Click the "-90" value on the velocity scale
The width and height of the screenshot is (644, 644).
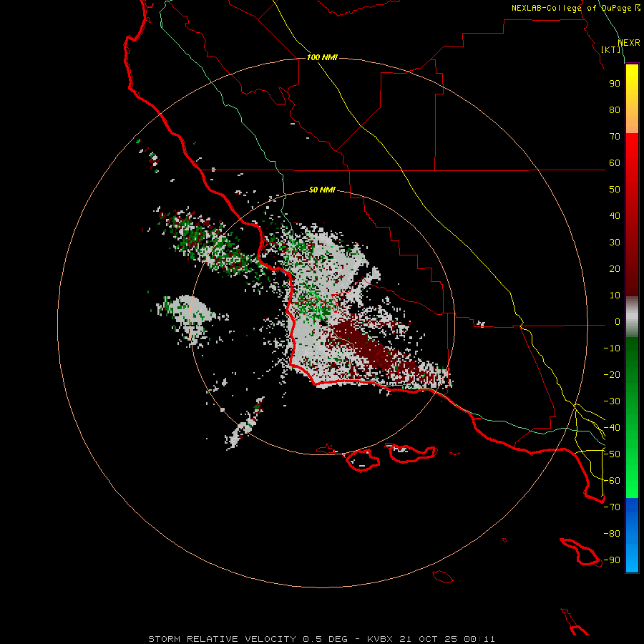tap(612, 560)
